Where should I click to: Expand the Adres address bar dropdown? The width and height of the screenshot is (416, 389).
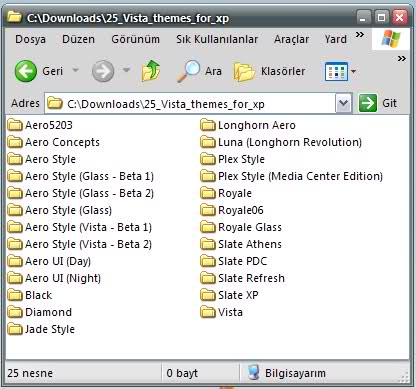pyautogui.click(x=343, y=103)
